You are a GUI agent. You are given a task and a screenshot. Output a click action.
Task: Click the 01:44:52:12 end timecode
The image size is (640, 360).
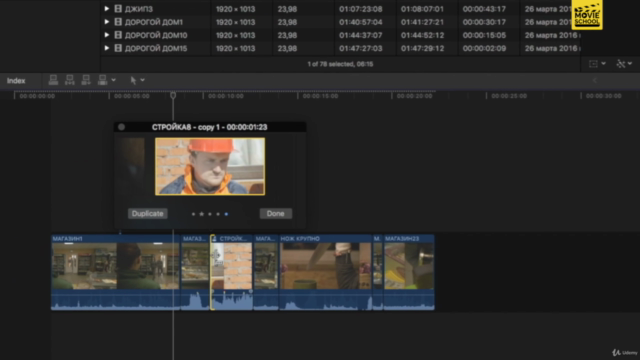click(x=422, y=35)
